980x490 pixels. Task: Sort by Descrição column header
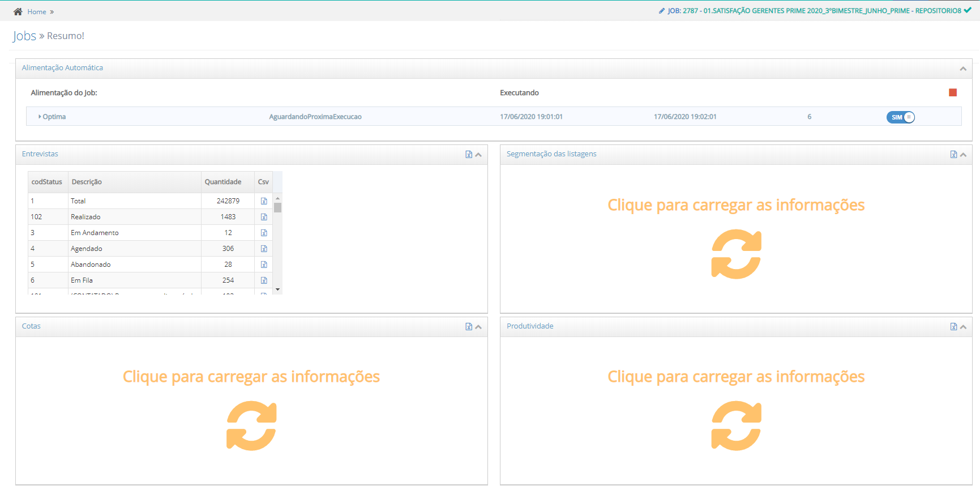click(x=135, y=182)
